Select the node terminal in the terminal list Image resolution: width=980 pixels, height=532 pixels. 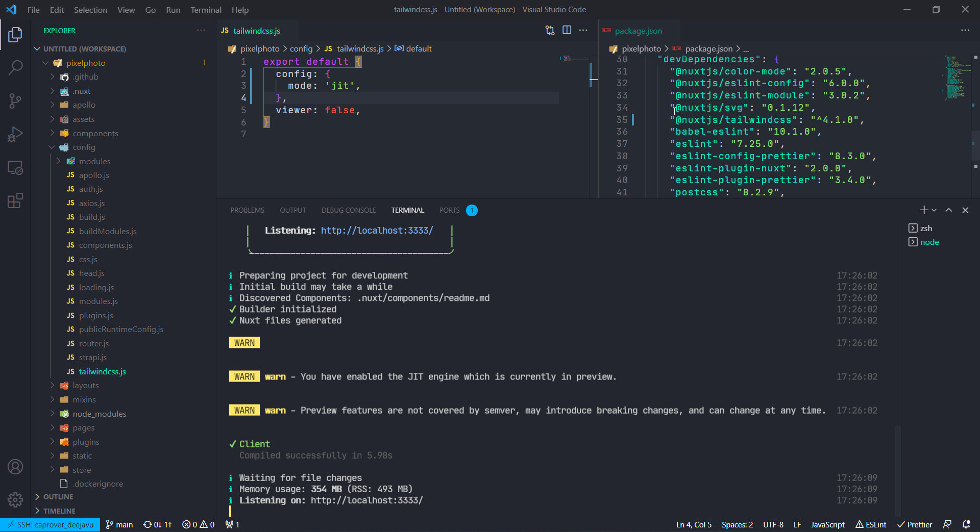tap(929, 242)
